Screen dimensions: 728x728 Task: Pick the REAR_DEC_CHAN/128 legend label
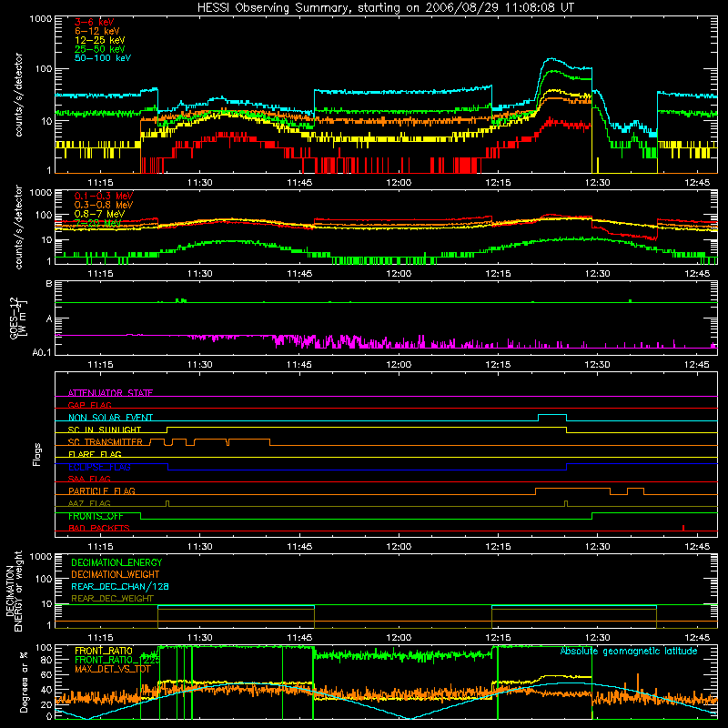pos(120,586)
